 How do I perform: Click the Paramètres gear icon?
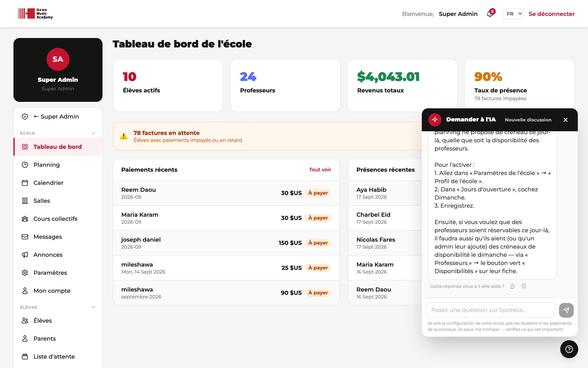(x=25, y=273)
